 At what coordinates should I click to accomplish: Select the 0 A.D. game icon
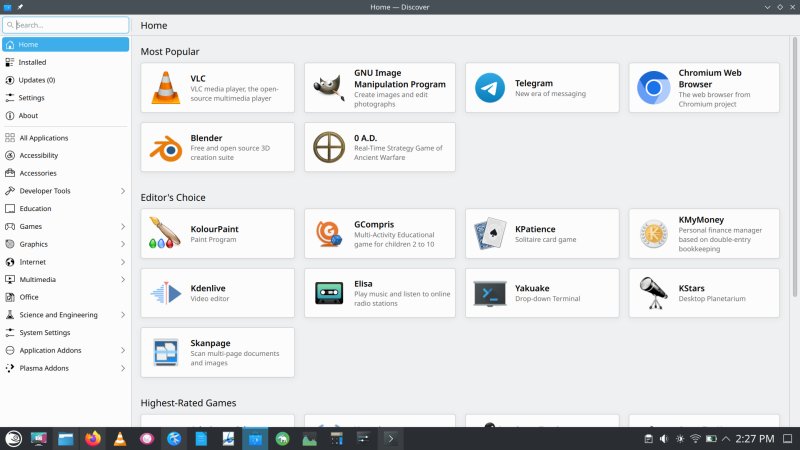329,147
